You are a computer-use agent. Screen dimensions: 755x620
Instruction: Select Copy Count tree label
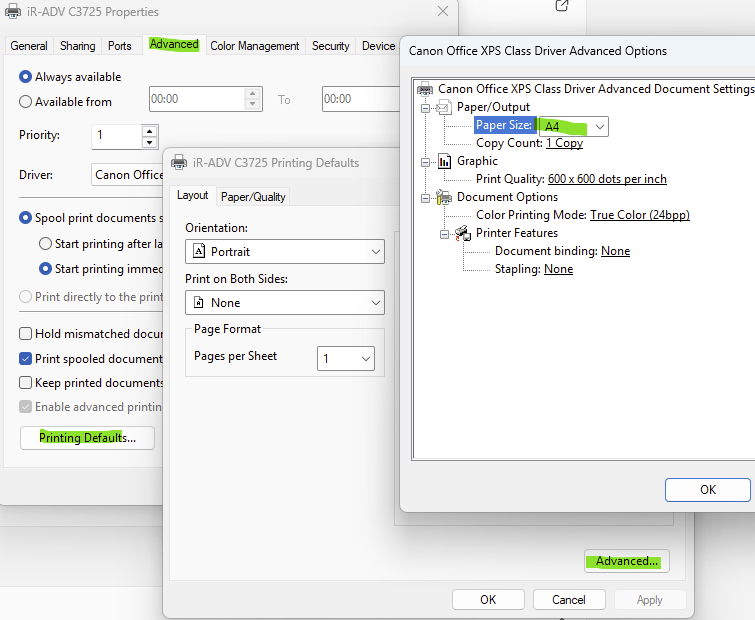point(509,143)
